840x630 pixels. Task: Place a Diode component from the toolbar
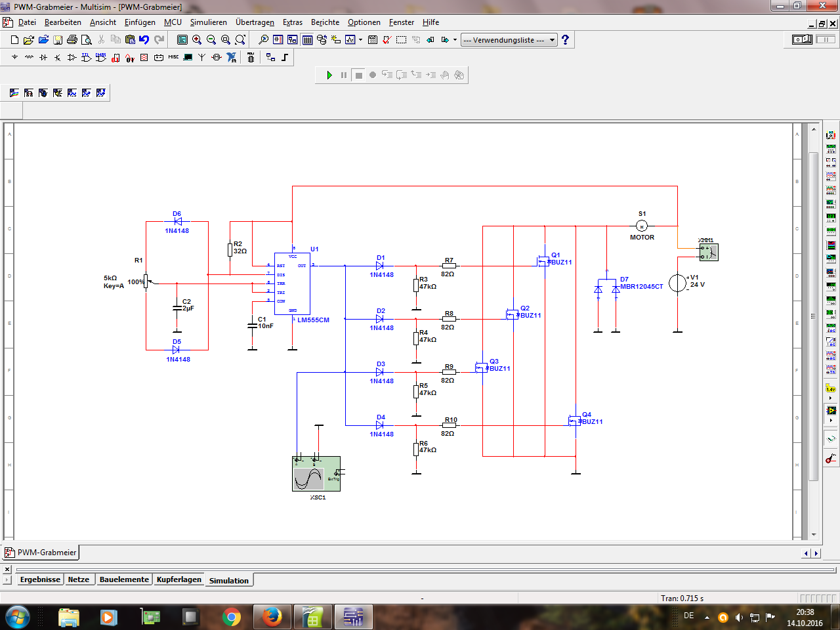[43, 58]
